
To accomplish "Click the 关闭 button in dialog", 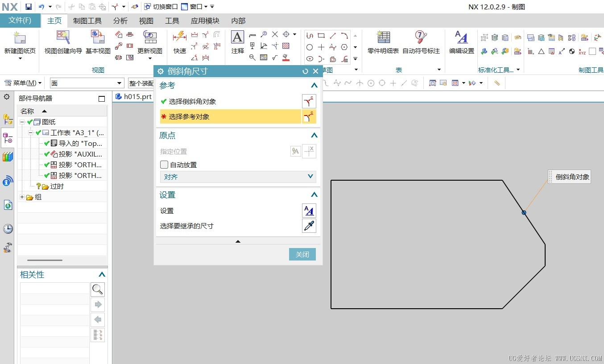I will pos(302,254).
